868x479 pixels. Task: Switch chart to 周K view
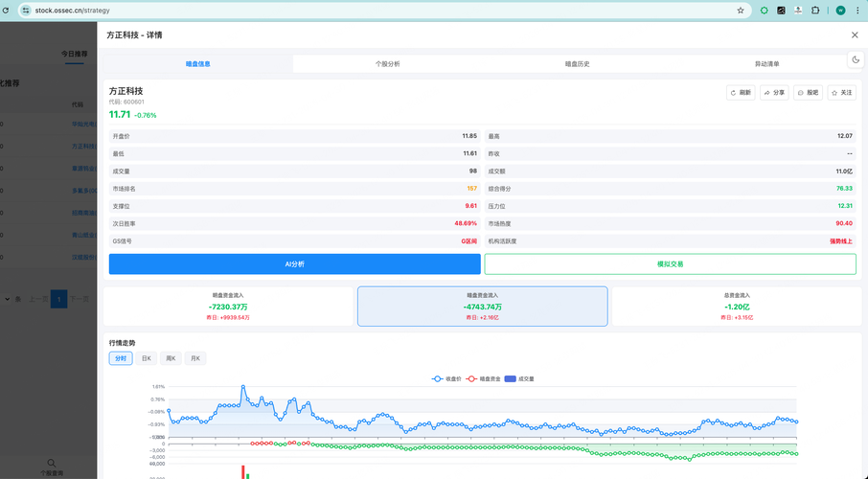[171, 358]
